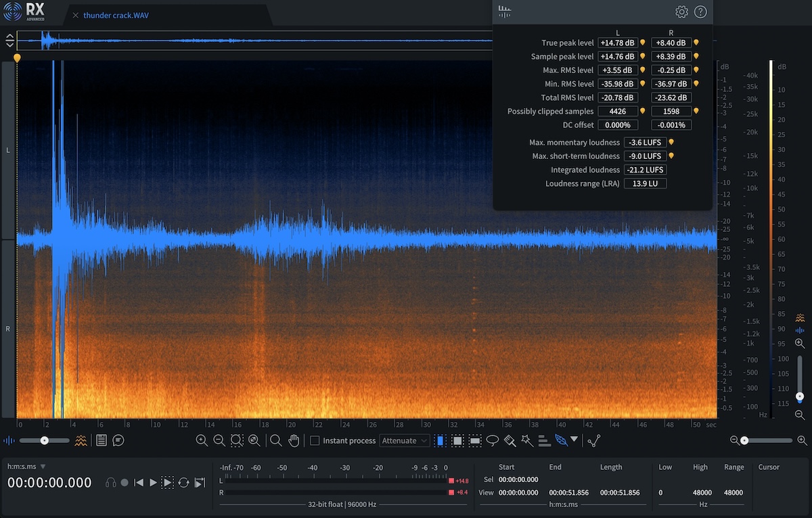Toggle the clip gain envelope tool

pyautogui.click(x=593, y=441)
